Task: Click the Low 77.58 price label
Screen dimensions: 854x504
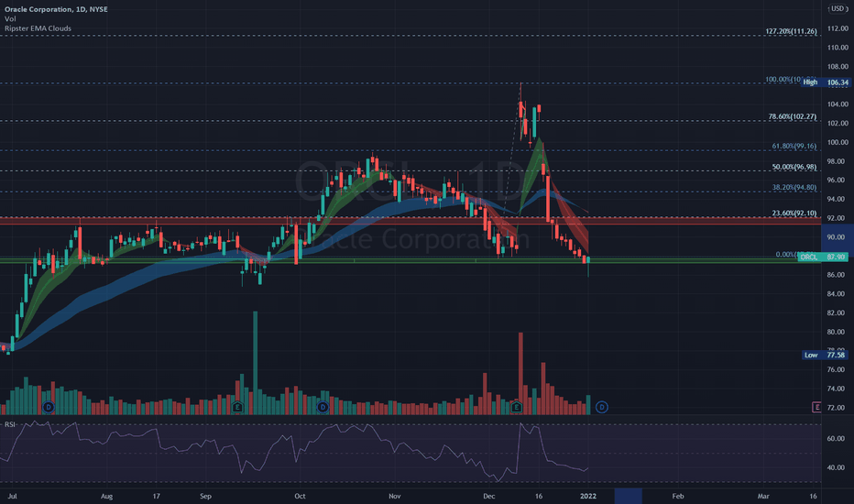Action: coord(826,355)
